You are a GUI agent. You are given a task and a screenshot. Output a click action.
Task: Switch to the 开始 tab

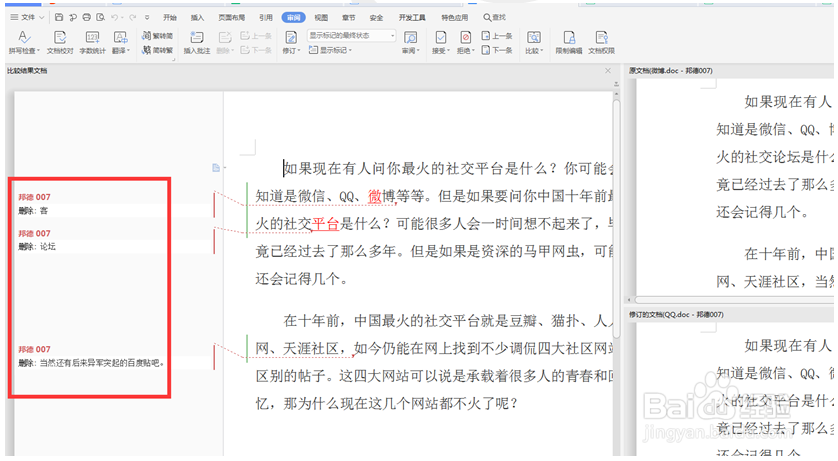click(170, 18)
